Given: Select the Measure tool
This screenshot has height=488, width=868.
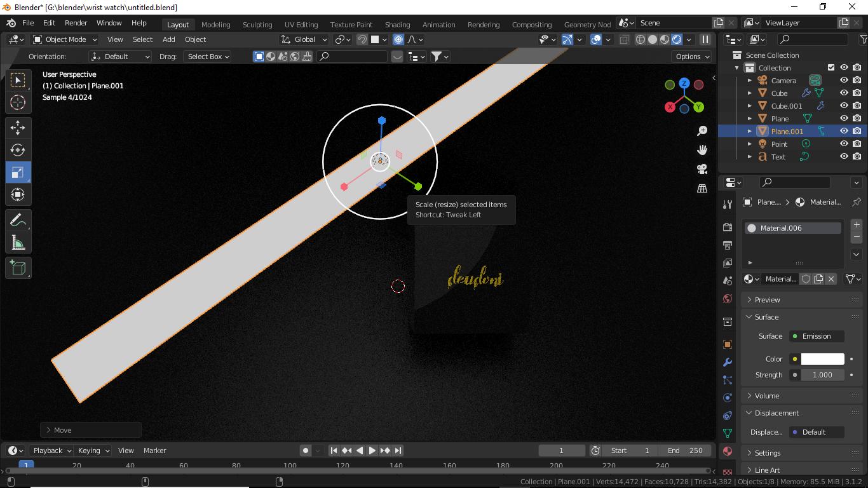Looking at the screenshot, I should tap(18, 242).
